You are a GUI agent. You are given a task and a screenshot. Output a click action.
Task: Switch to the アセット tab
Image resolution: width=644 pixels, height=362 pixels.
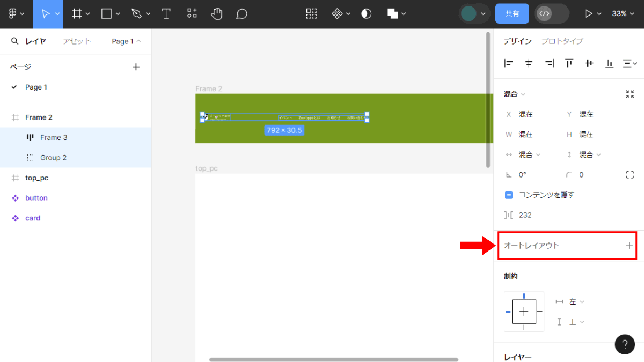(77, 41)
